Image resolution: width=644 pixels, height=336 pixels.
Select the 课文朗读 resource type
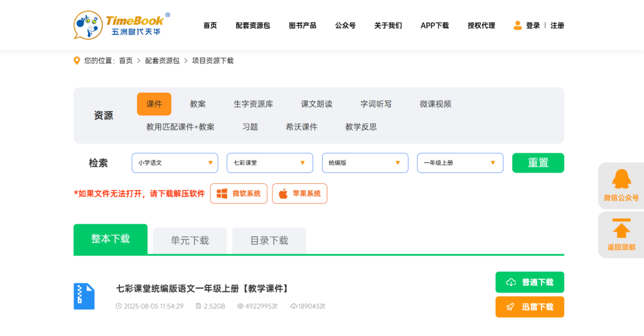pyautogui.click(x=316, y=104)
